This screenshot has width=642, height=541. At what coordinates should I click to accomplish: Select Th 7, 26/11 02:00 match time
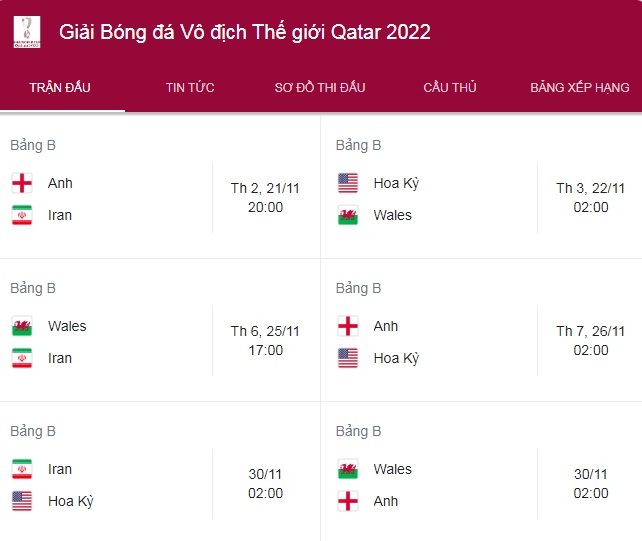[591, 341]
